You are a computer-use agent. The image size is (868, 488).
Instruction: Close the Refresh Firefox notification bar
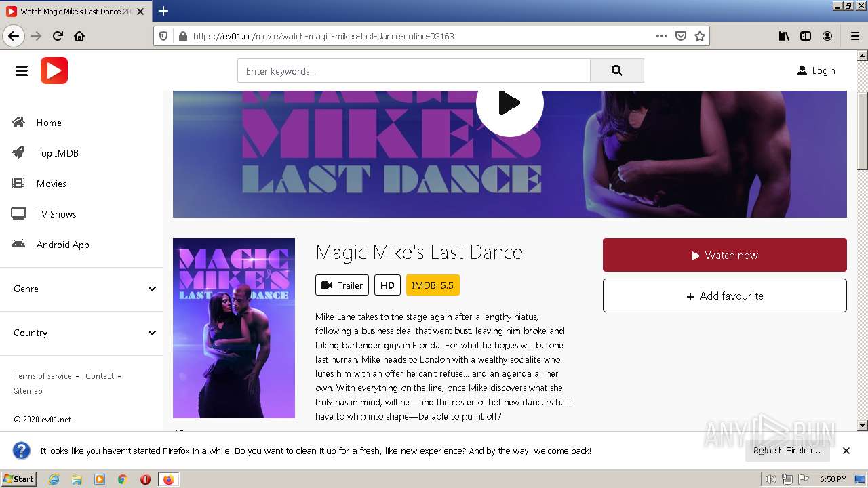846,450
